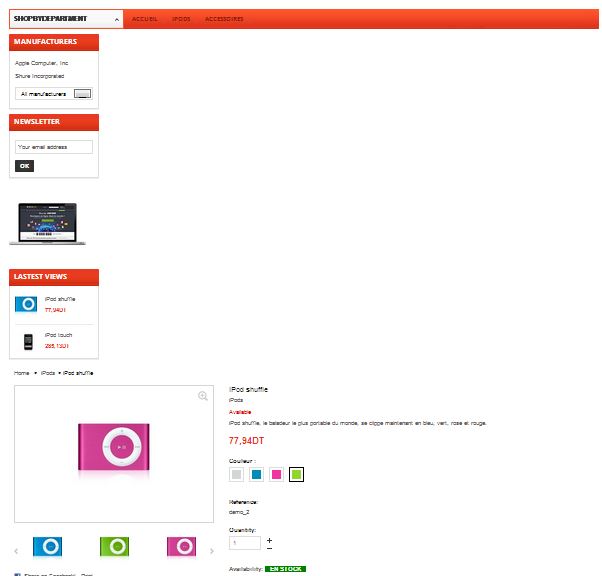Open the iPods menu item
This screenshot has height=576, width=602.
[x=181, y=19]
